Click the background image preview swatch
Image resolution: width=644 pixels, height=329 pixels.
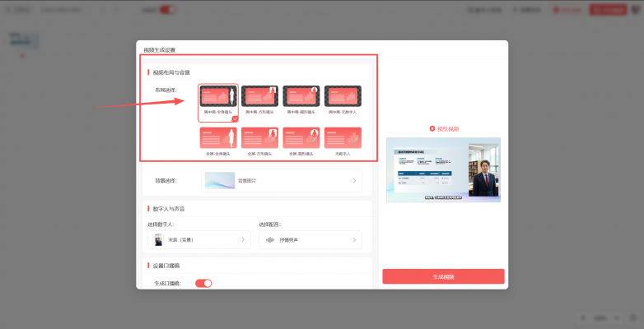pos(220,180)
